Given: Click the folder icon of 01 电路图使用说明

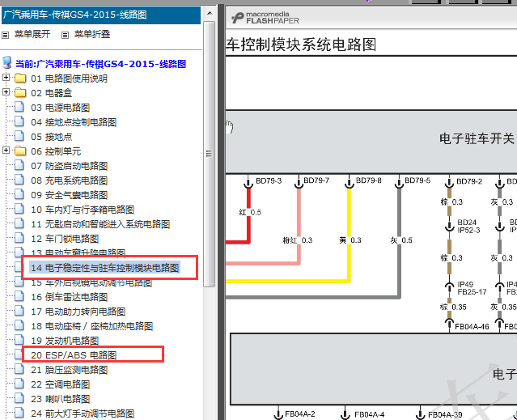Looking at the screenshot, I should pos(20,78).
